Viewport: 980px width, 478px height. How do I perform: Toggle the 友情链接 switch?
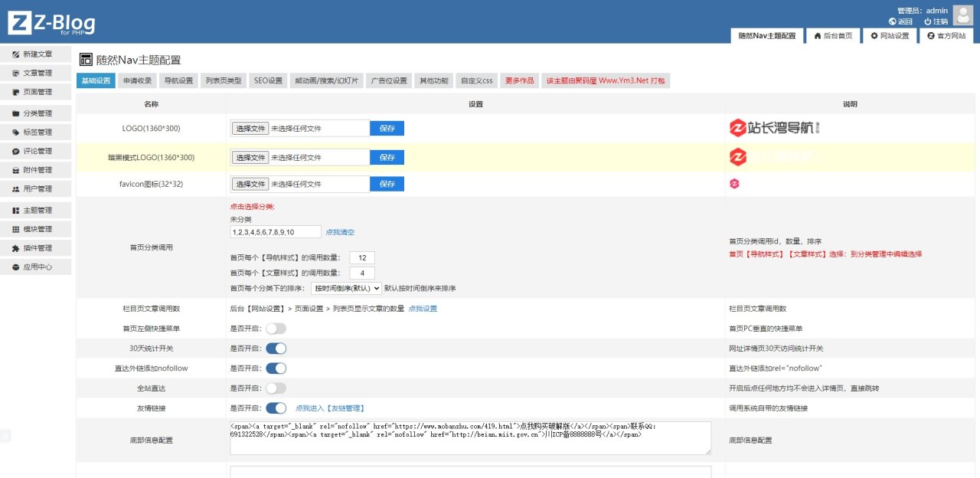[x=276, y=408]
